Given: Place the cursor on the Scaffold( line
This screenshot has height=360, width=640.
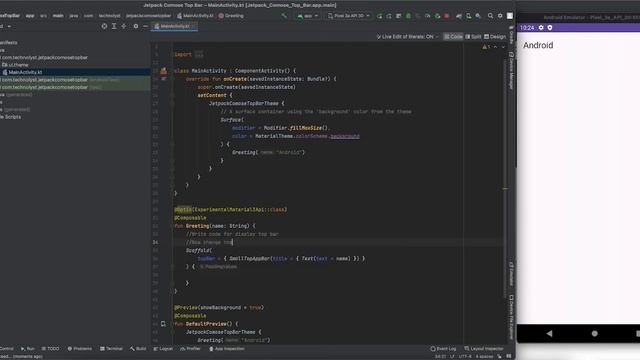Looking at the screenshot, I should pyautogui.click(x=199, y=251).
